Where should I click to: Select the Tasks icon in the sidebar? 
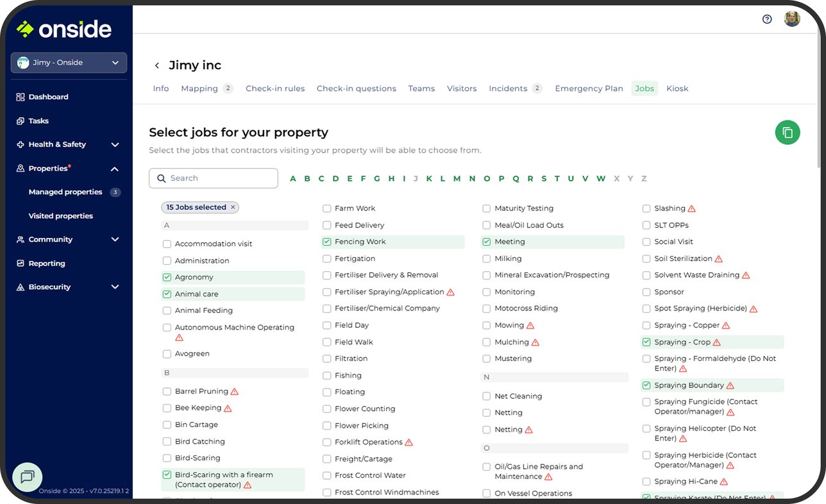point(19,121)
